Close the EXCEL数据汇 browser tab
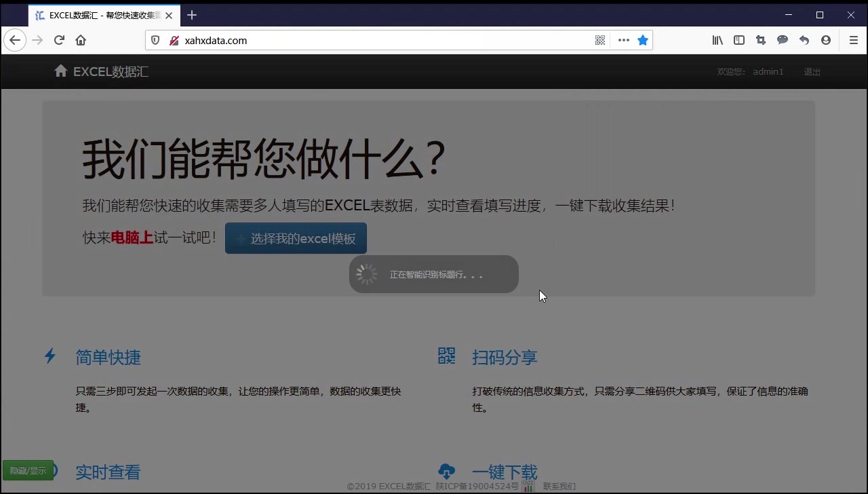868x494 pixels. pyautogui.click(x=169, y=15)
